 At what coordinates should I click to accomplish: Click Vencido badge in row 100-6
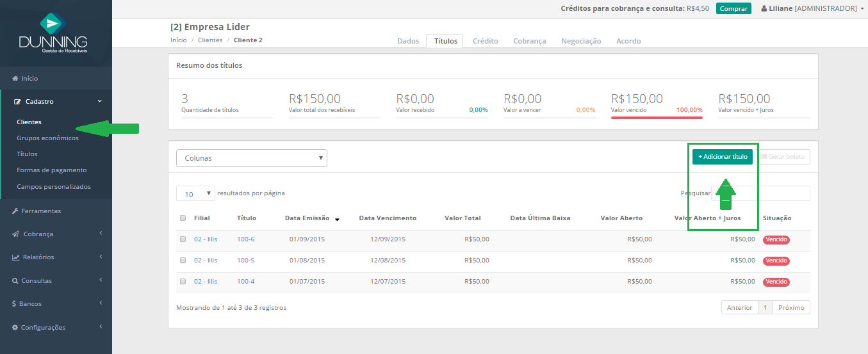[776, 240]
